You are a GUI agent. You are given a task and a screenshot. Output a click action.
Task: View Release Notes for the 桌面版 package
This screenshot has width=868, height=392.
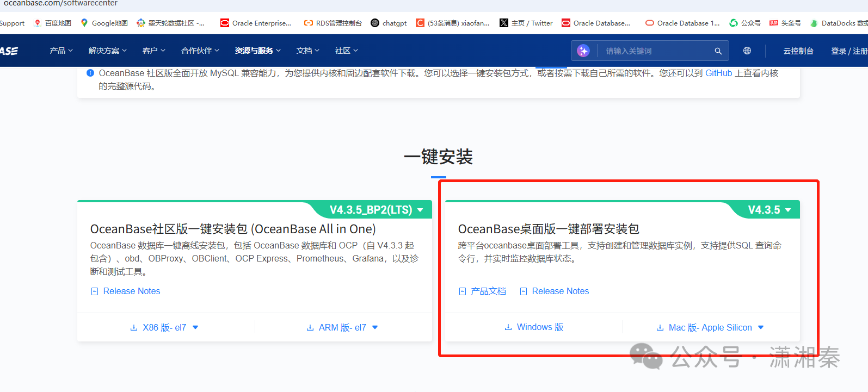555,291
